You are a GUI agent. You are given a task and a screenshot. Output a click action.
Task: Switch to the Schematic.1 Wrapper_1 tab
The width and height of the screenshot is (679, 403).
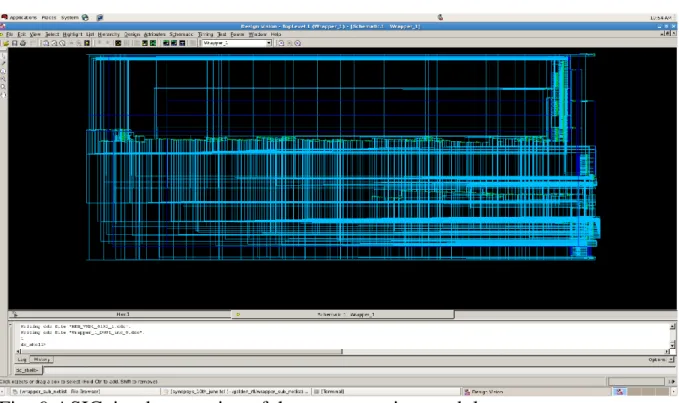(x=343, y=314)
